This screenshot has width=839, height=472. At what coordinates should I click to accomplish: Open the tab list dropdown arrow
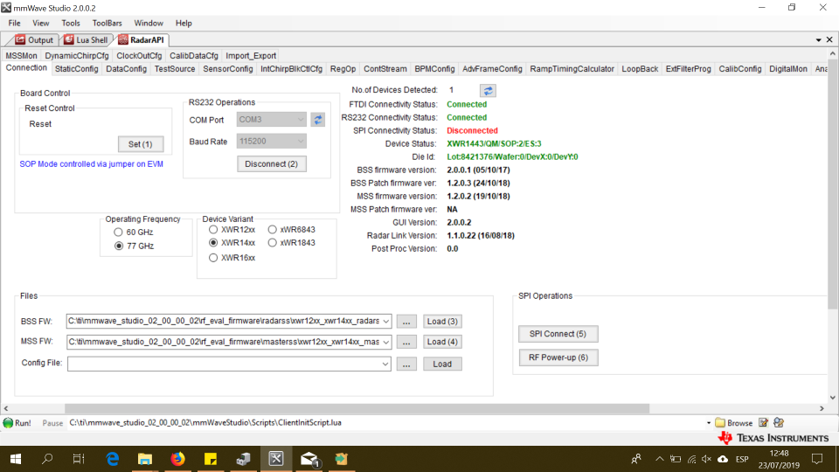818,40
